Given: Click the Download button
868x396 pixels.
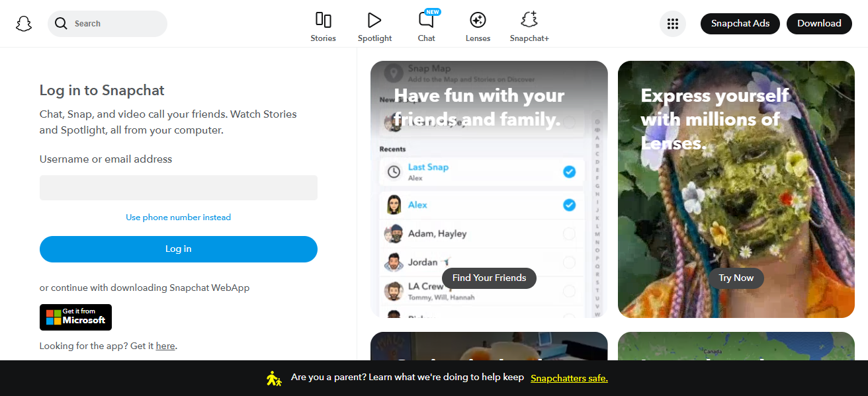Looking at the screenshot, I should pyautogui.click(x=819, y=23).
